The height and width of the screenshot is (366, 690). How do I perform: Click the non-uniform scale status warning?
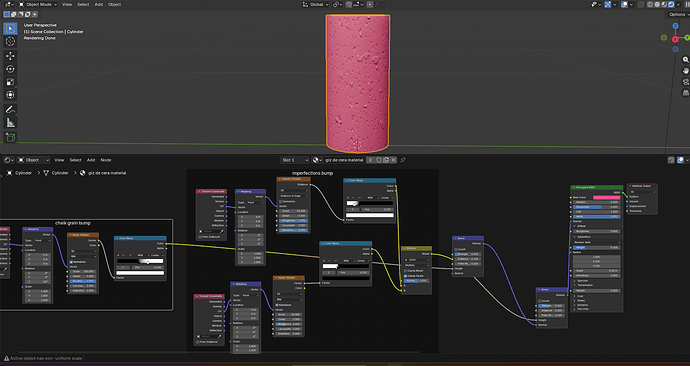pos(43,358)
